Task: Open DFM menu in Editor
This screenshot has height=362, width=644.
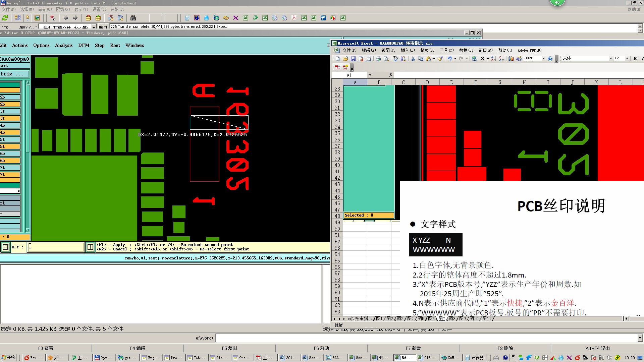Action: pyautogui.click(x=84, y=45)
